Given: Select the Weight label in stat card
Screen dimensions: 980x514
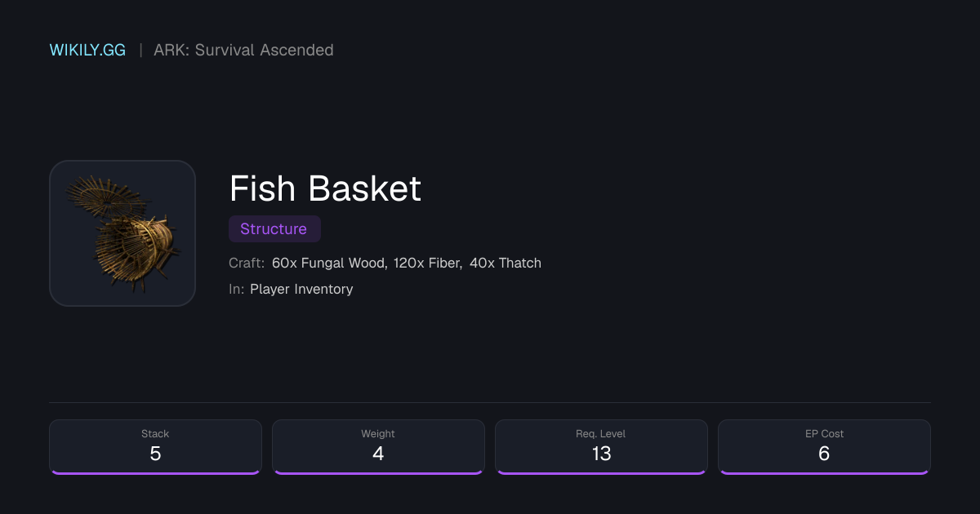Looking at the screenshot, I should (378, 434).
